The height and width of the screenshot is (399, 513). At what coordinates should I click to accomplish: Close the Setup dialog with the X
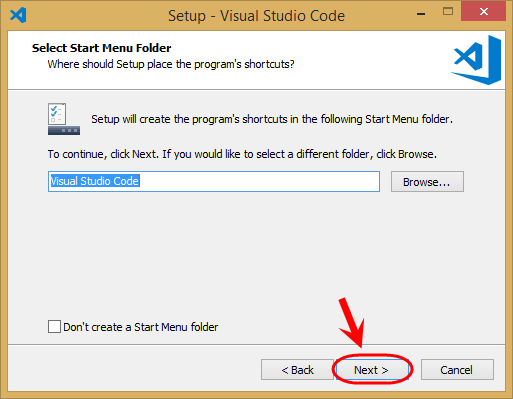click(483, 12)
